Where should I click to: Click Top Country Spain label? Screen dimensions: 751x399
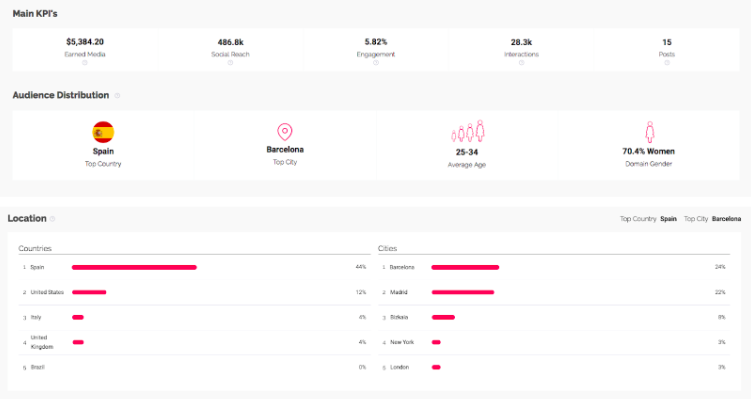(x=648, y=219)
